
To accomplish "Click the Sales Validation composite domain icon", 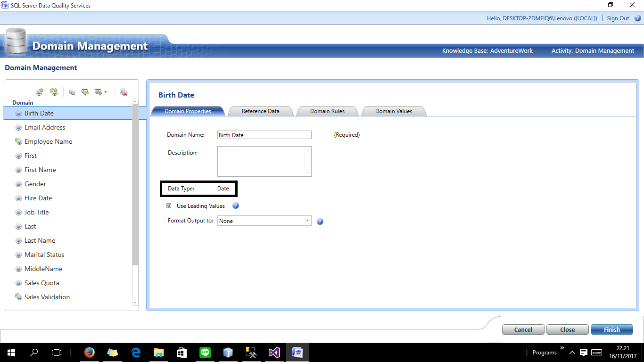I will pyautogui.click(x=18, y=297).
